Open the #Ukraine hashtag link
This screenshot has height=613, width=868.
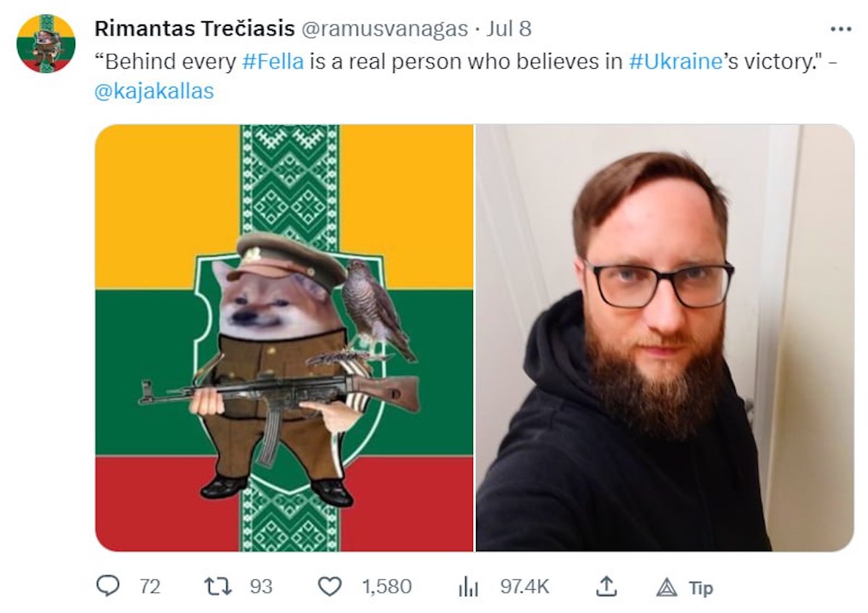point(675,61)
